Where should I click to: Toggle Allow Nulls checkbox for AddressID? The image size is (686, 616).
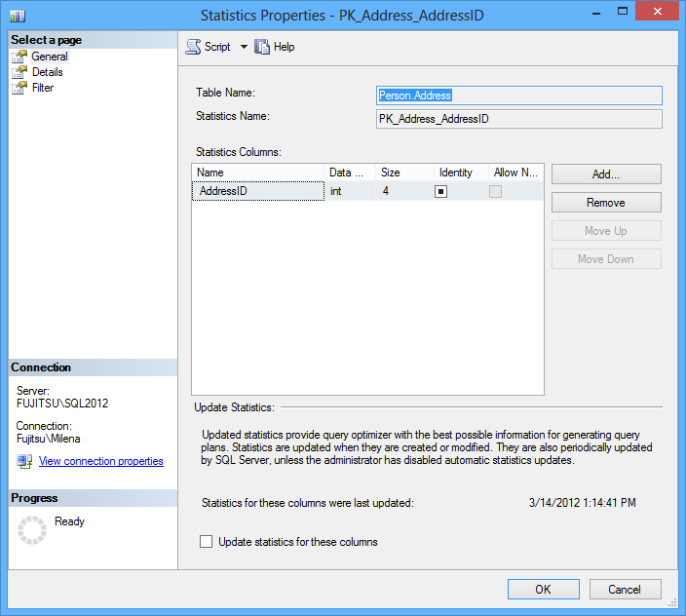495,192
